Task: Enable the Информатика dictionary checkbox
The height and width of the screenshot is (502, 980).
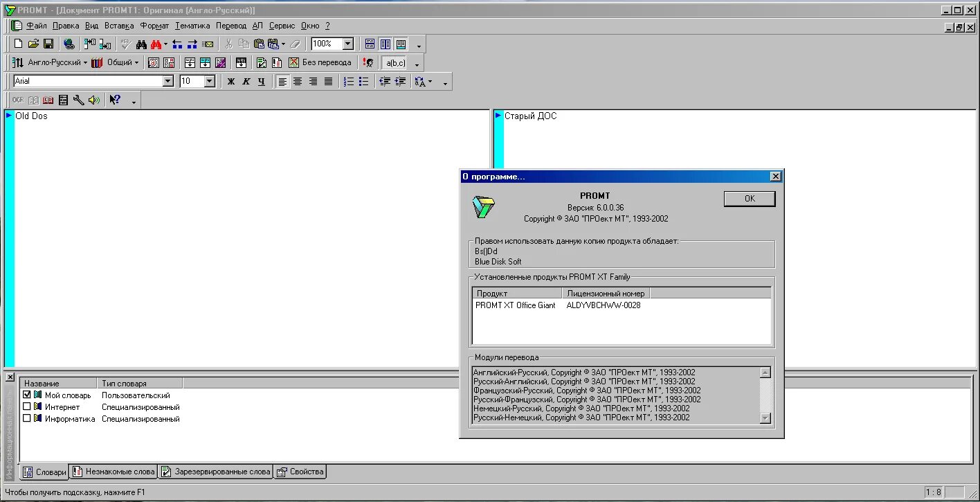Action: point(28,418)
